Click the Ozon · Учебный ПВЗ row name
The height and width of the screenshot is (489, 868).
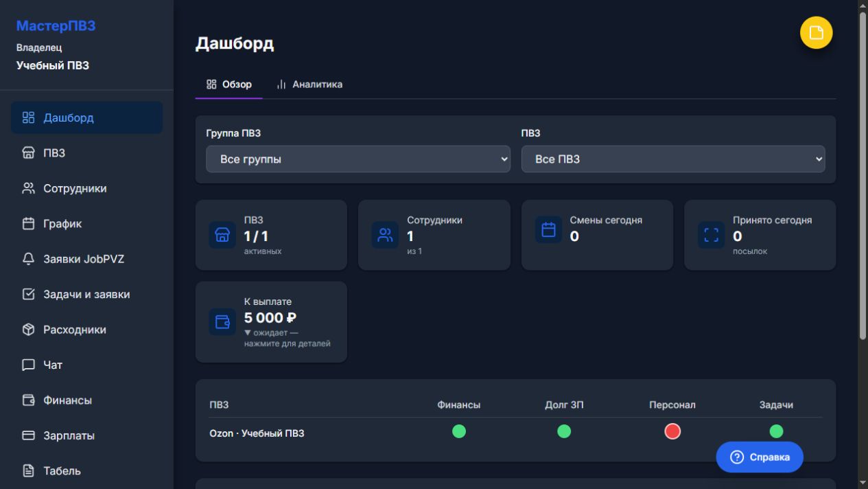(x=257, y=433)
